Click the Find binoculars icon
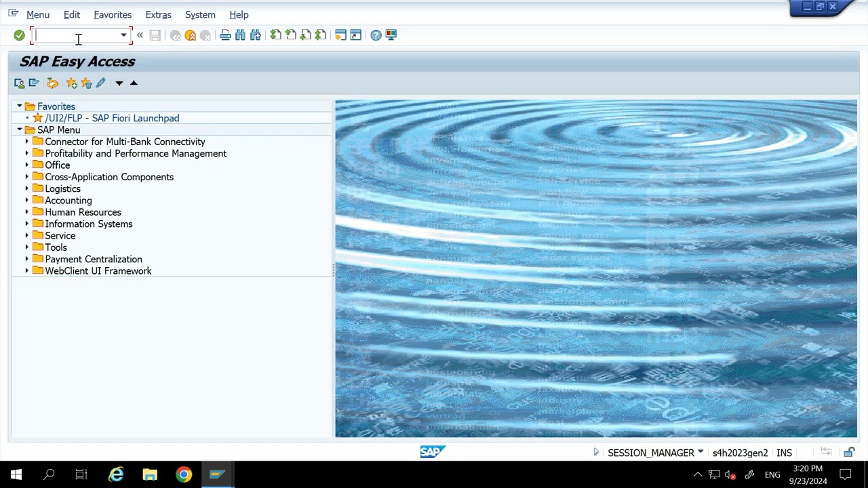 click(x=240, y=35)
